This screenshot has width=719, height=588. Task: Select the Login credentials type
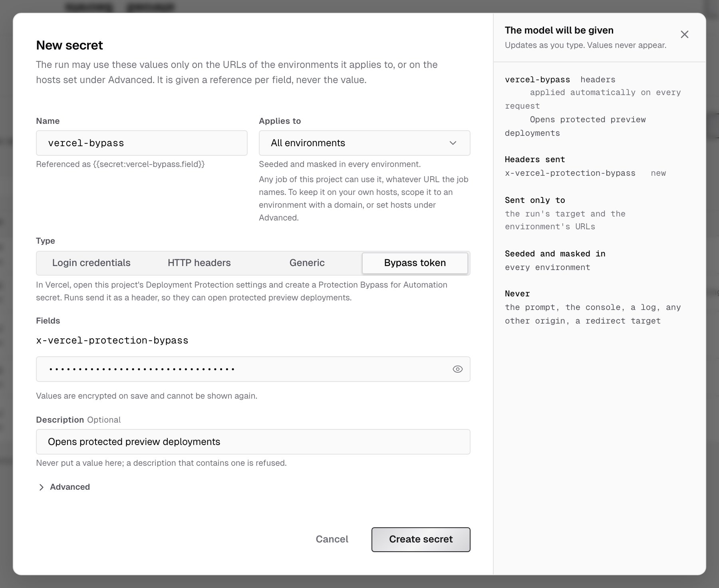click(x=91, y=263)
